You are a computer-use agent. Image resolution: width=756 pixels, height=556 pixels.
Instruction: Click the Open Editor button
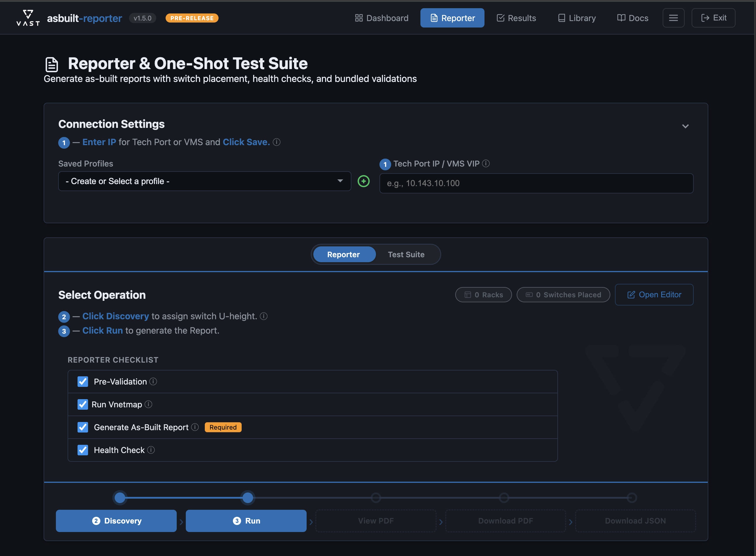tap(654, 294)
